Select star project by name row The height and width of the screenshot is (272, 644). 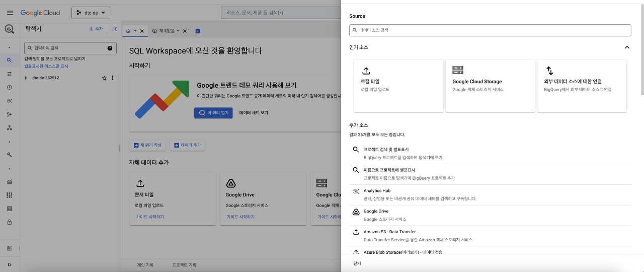490,174
